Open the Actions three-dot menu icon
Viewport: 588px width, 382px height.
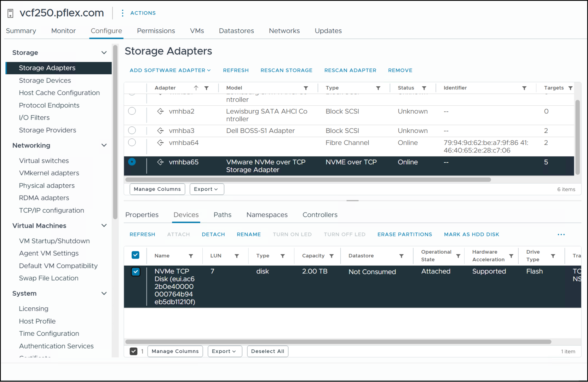pos(122,13)
